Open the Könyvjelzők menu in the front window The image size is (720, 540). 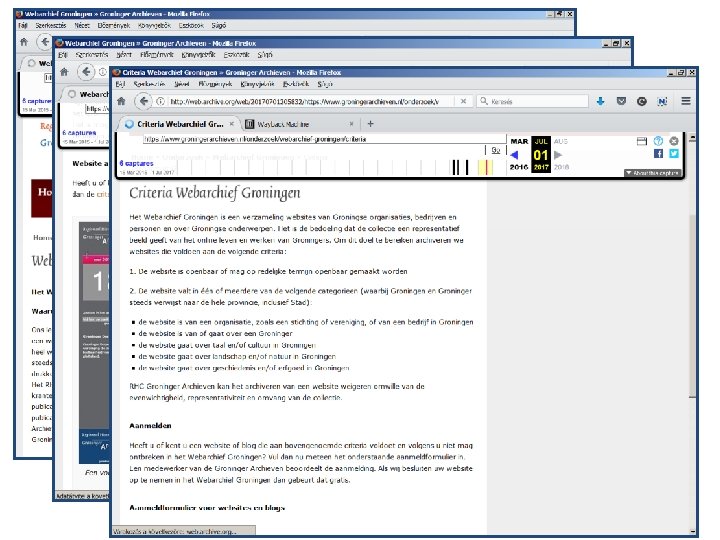pyautogui.click(x=257, y=84)
